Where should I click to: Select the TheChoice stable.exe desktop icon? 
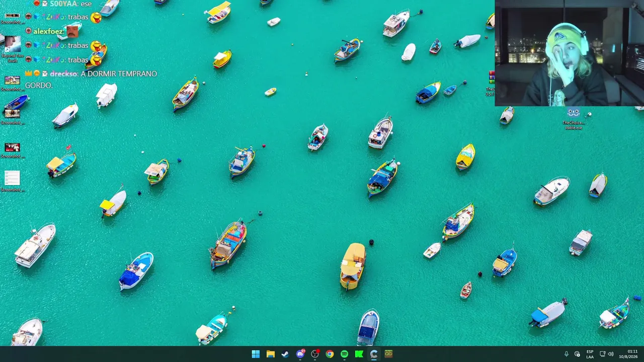[573, 119]
